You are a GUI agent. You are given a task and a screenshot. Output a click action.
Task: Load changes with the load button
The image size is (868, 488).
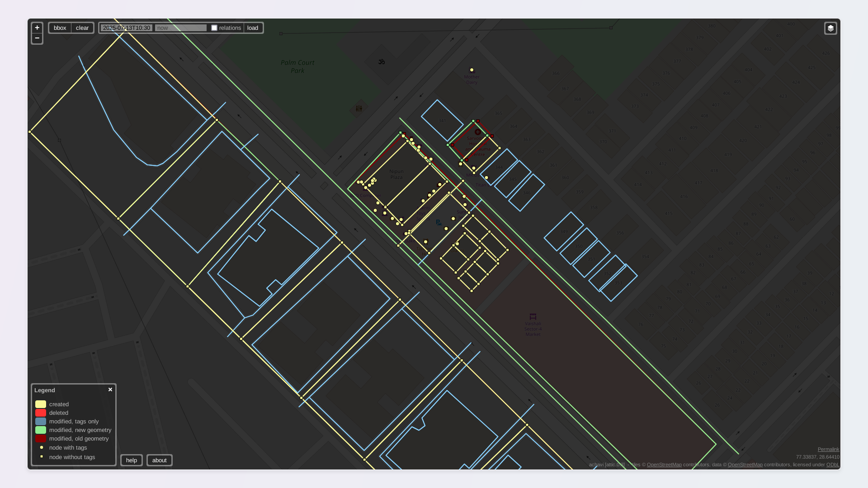coord(253,28)
